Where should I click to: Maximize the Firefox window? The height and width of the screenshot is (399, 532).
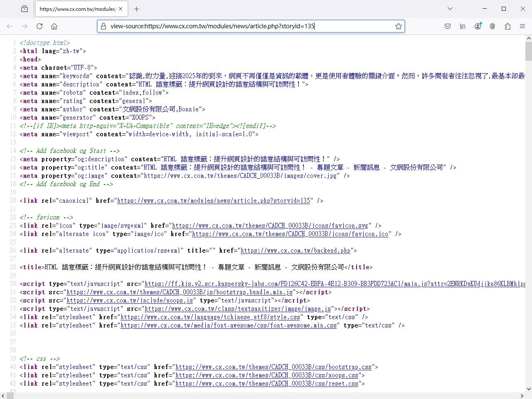pyautogui.click(x=504, y=9)
